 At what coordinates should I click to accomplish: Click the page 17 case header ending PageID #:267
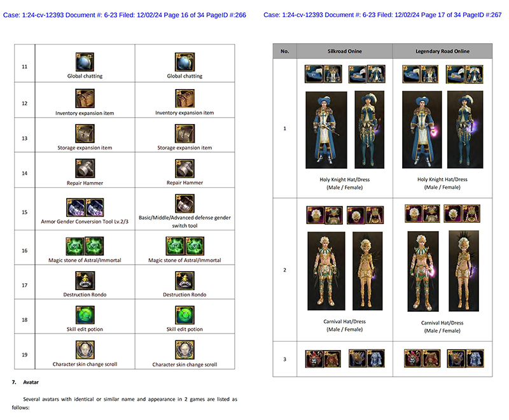[382, 15]
